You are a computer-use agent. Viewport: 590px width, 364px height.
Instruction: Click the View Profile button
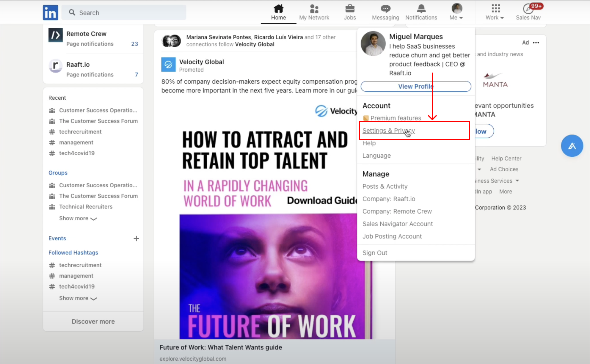(x=416, y=86)
